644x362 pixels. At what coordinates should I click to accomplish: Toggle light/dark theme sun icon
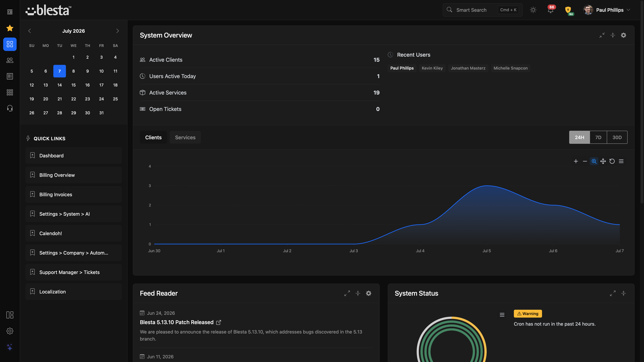(533, 10)
